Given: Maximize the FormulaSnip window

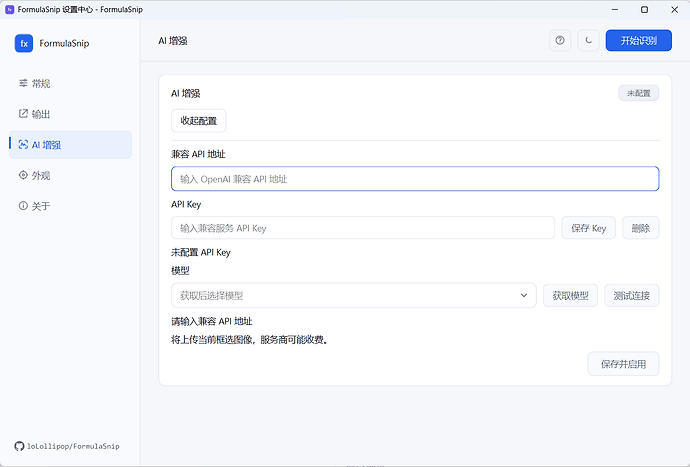Looking at the screenshot, I should click(644, 9).
